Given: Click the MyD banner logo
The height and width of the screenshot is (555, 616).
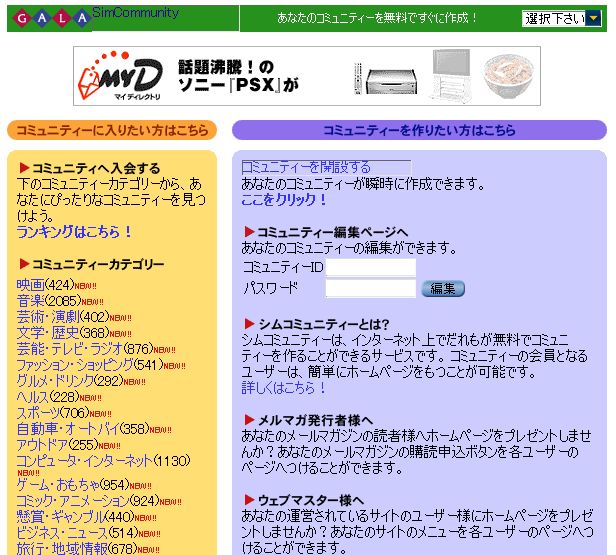Looking at the screenshot, I should pyautogui.click(x=122, y=76).
